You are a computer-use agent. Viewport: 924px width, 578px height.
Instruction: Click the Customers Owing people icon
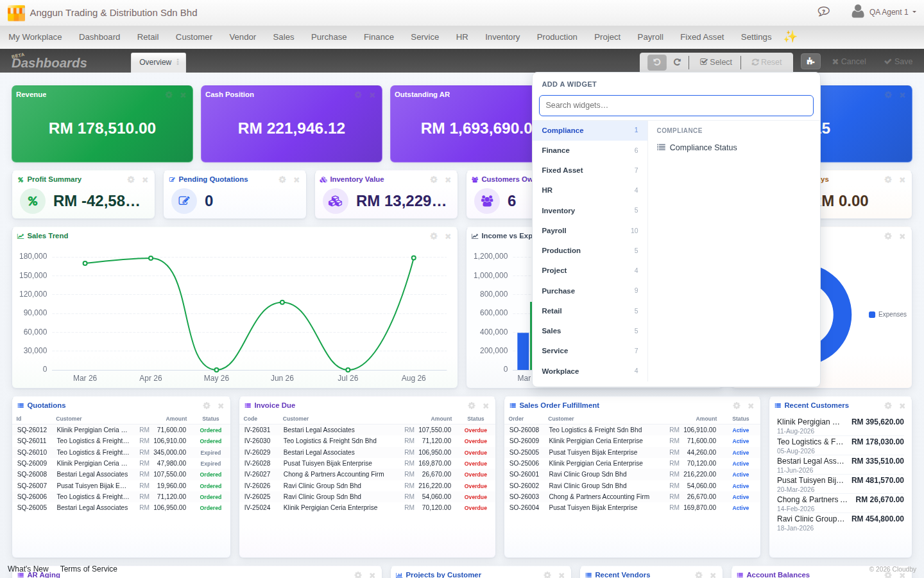click(487, 201)
